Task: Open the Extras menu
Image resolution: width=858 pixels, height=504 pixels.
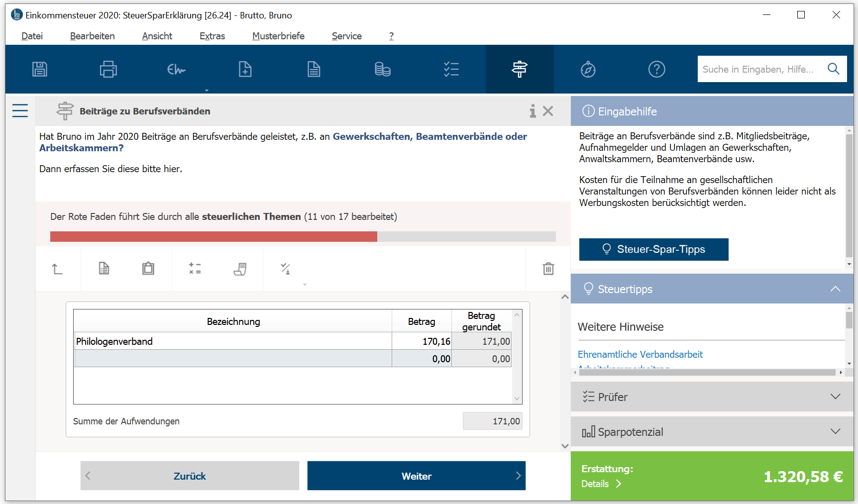Action: pos(212,36)
